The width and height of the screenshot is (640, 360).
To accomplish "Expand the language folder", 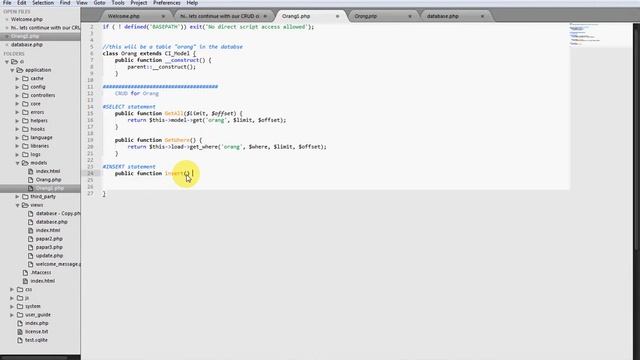I will pyautogui.click(x=17, y=138).
